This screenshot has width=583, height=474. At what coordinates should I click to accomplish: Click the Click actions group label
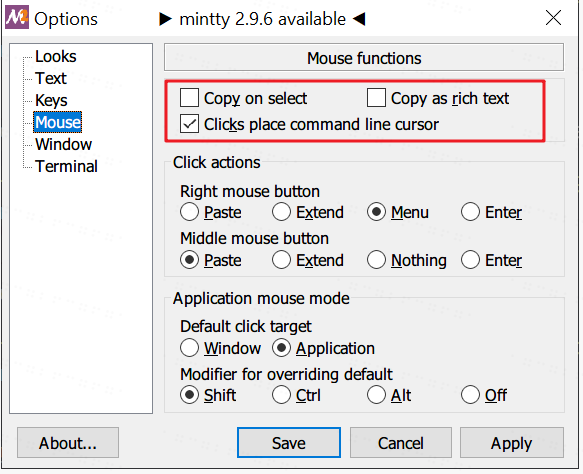pyautogui.click(x=217, y=162)
